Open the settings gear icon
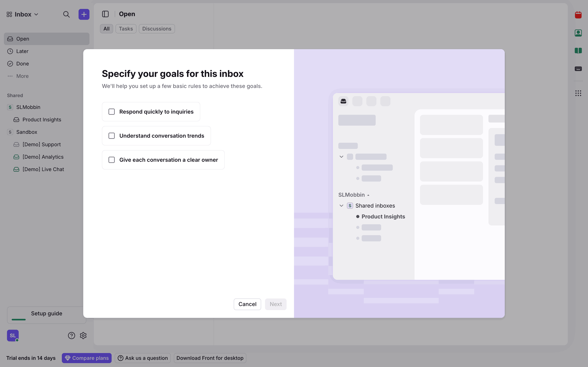Image resolution: width=588 pixels, height=367 pixels. coord(83,336)
